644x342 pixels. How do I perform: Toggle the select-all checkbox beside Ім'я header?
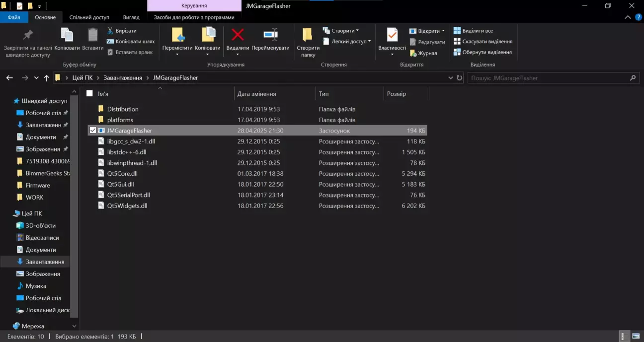coord(89,93)
